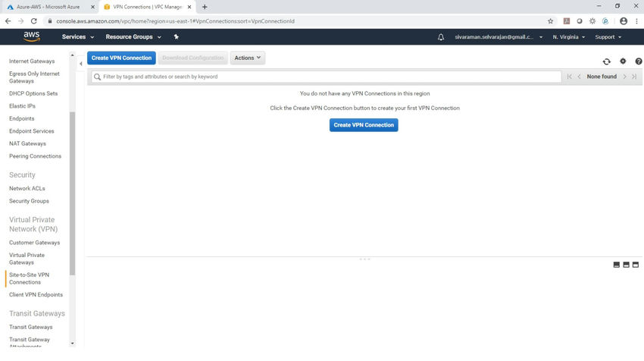Click the red extension icon in toolbar
Screen dimensions: 644x361
coord(567,21)
